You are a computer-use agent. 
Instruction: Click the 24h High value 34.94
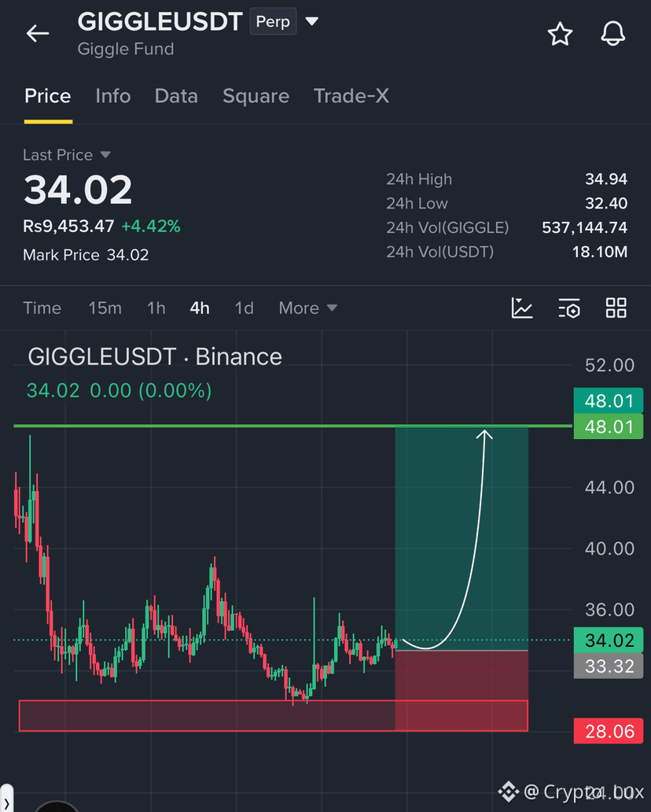click(606, 179)
